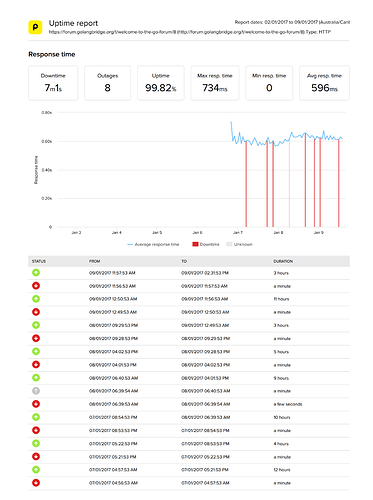Toggle Average response time legend entry
The width and height of the screenshot is (373, 500).
(x=153, y=244)
